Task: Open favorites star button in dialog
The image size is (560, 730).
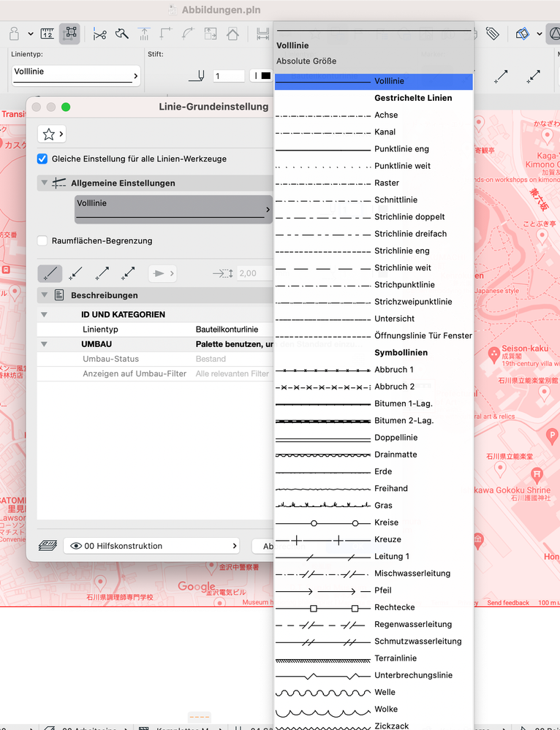Action: coord(51,134)
